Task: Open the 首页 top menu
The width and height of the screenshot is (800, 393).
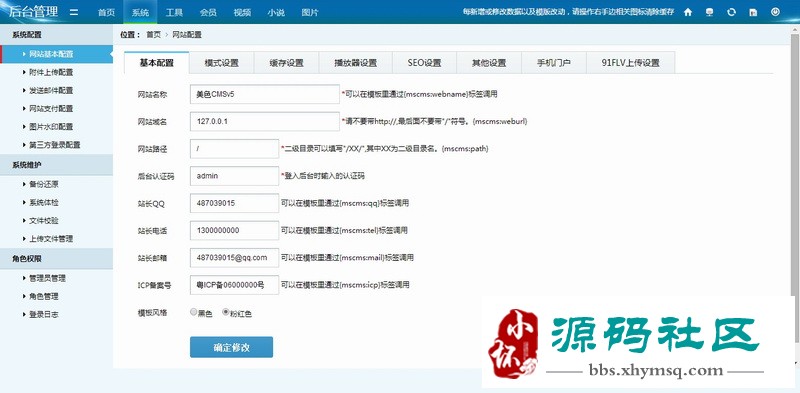Action: tap(106, 12)
